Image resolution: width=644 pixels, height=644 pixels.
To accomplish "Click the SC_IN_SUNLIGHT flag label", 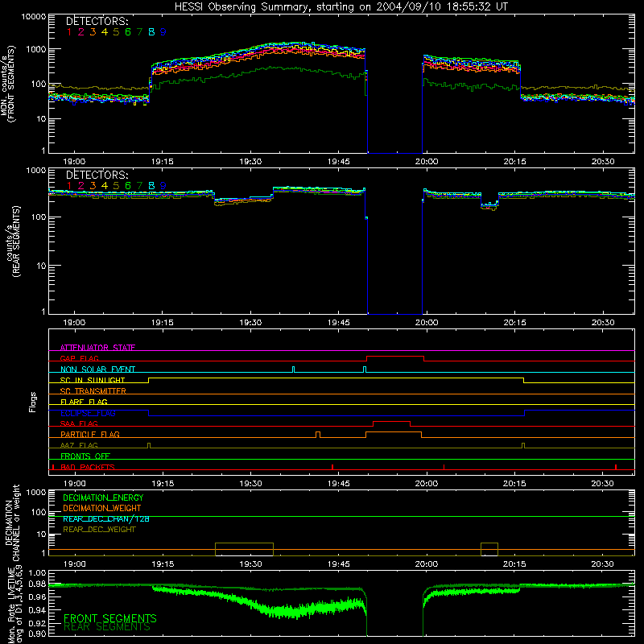I will point(93,380).
